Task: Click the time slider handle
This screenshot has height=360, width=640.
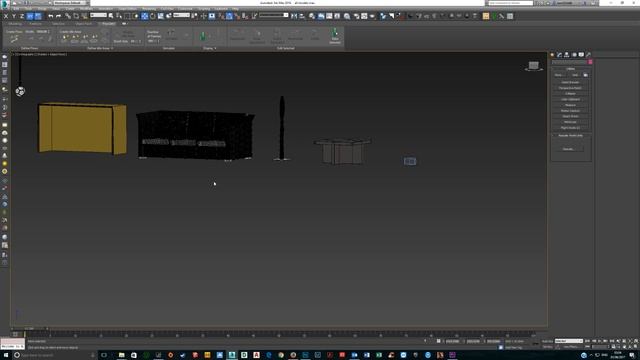Action: pos(29,328)
